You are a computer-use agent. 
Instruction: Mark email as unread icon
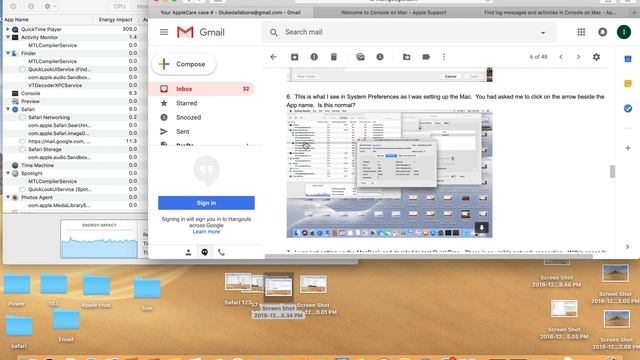click(360, 57)
